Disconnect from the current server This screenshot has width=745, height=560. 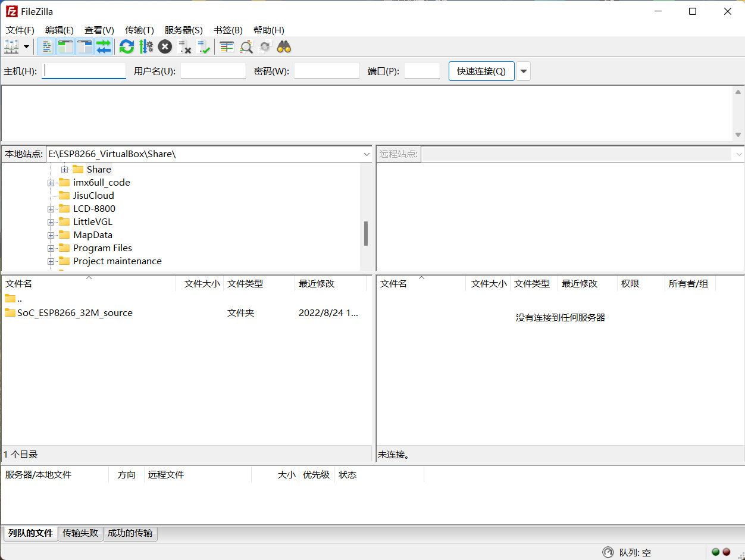tap(184, 46)
